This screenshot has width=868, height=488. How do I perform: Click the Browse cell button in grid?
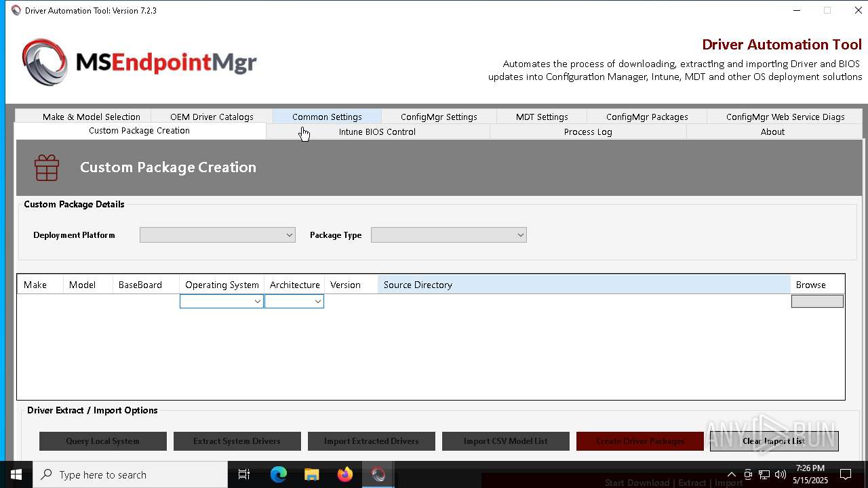tap(817, 301)
